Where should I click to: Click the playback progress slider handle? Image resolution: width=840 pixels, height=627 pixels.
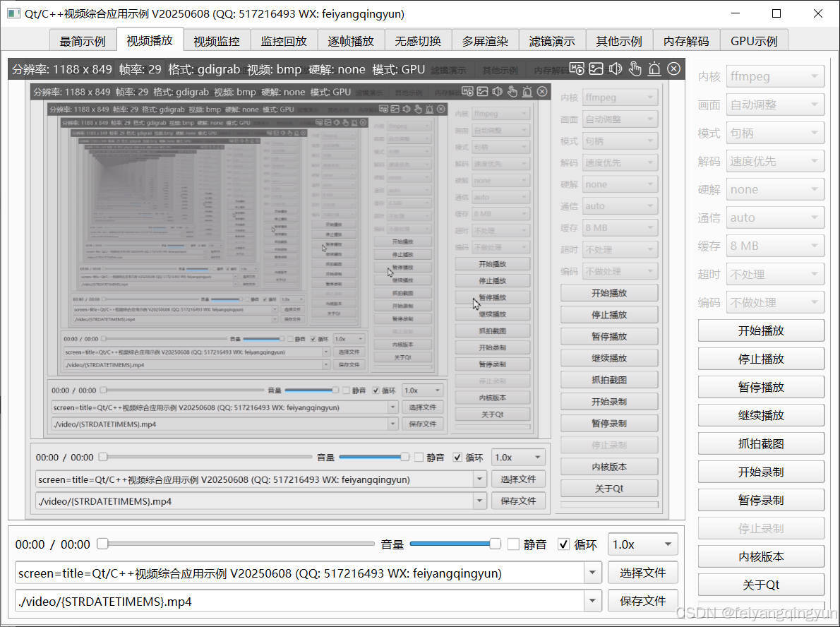(103, 544)
